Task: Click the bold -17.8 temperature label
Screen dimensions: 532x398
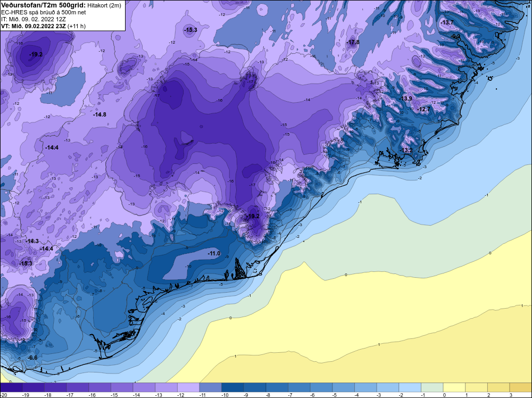Action: pos(353,43)
